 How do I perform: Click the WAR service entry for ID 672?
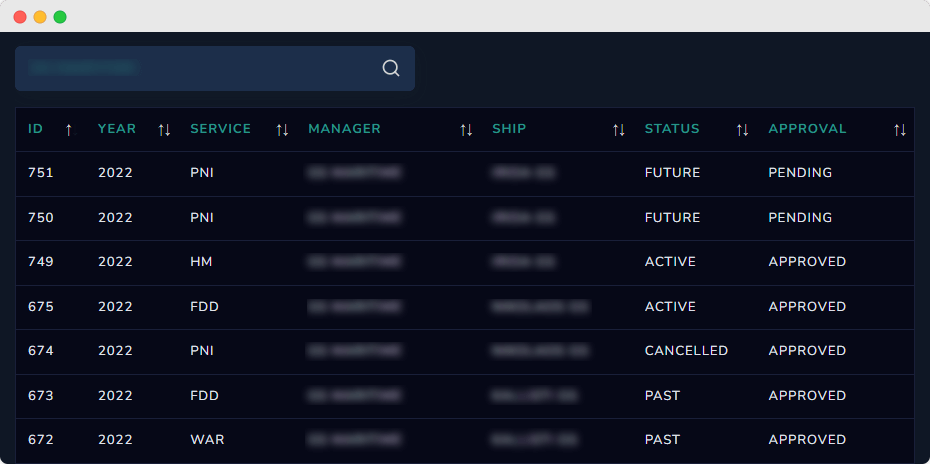click(206, 440)
